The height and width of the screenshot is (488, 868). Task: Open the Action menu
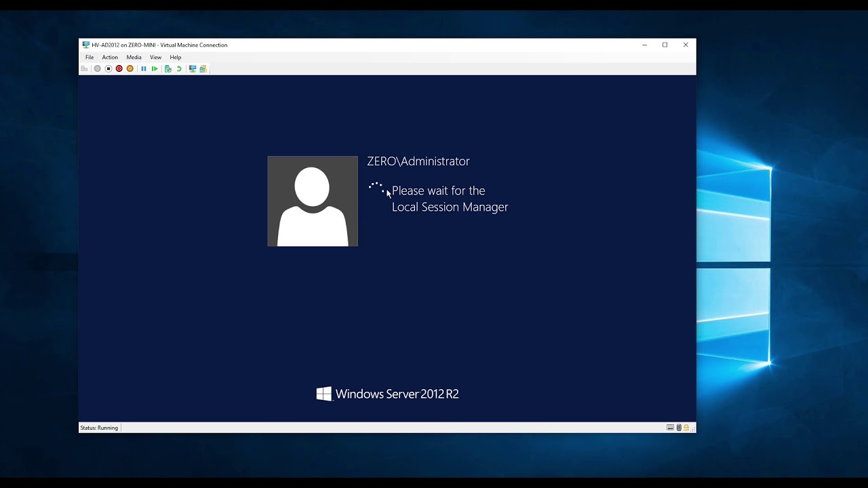pyautogui.click(x=110, y=58)
